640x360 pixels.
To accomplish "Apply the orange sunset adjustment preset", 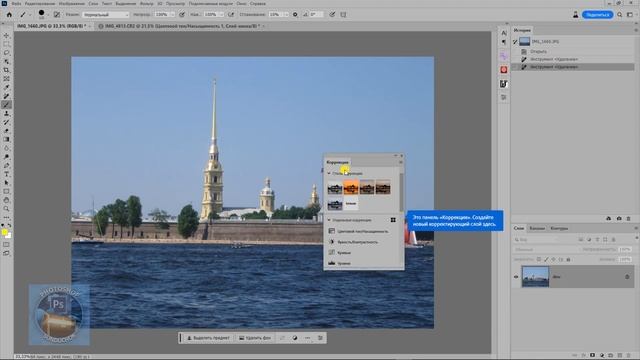I will tap(351, 187).
